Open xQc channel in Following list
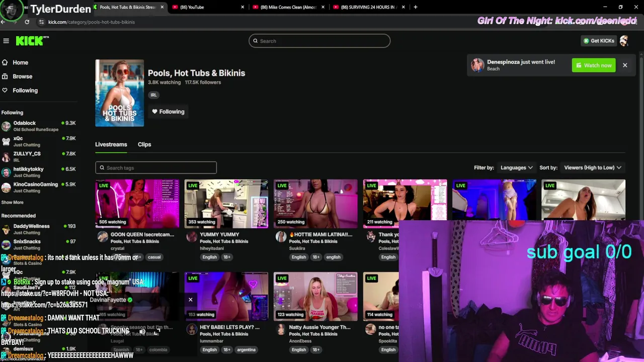The image size is (644, 362). [x=38, y=141]
